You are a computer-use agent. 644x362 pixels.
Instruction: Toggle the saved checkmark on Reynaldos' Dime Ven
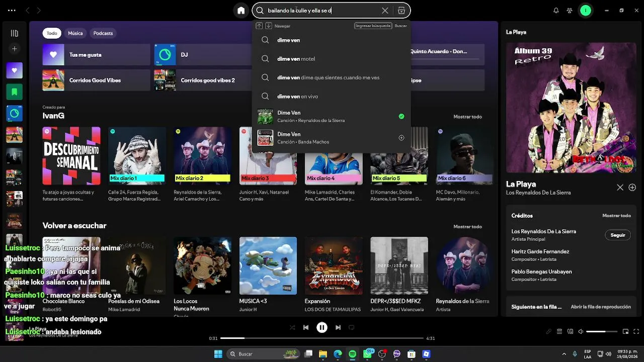click(401, 116)
